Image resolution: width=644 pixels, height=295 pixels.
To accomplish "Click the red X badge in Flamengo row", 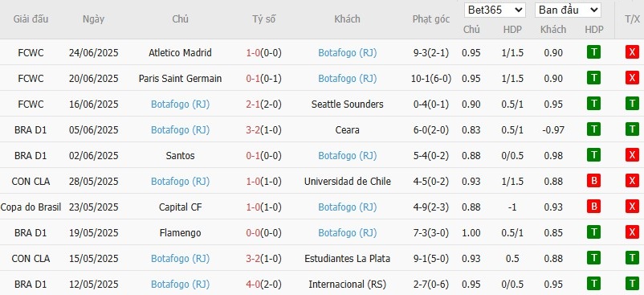I will (632, 232).
